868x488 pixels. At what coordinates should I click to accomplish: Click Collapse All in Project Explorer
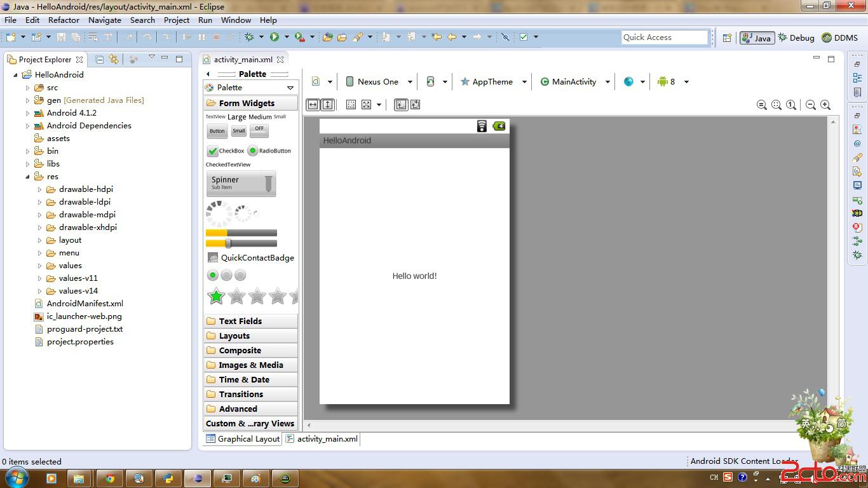[100, 59]
